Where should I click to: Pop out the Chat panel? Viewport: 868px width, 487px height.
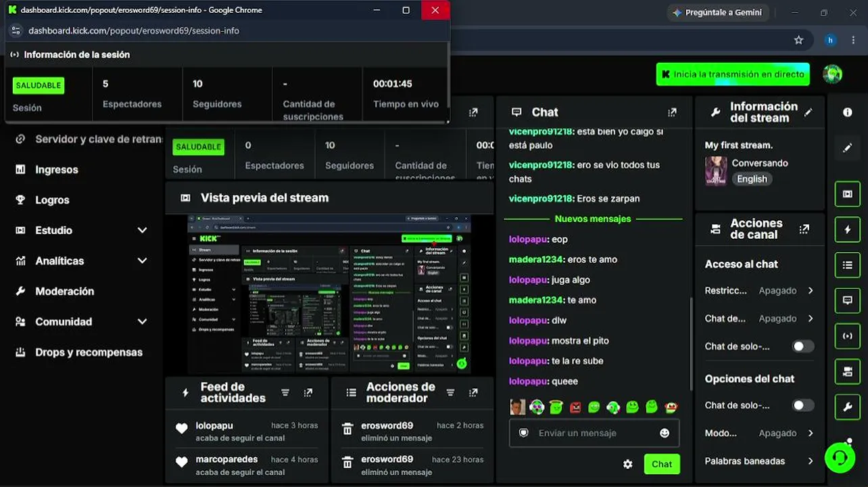[x=672, y=112]
